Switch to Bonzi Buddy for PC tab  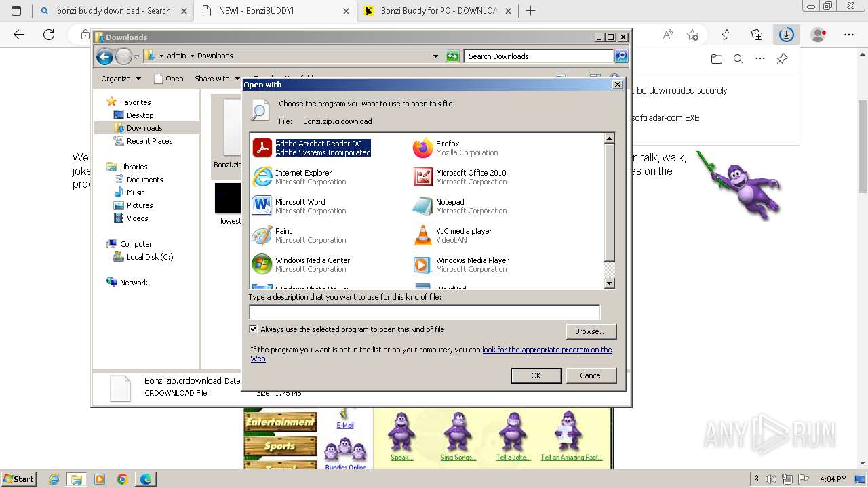click(x=437, y=11)
